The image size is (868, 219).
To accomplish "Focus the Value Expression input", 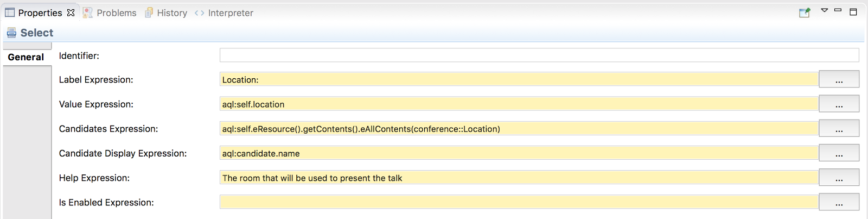I will pos(518,104).
